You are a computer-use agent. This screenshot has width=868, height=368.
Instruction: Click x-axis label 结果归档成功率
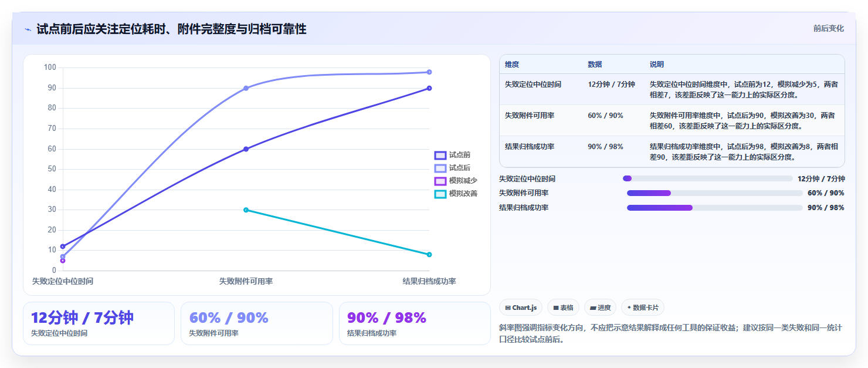429,281
